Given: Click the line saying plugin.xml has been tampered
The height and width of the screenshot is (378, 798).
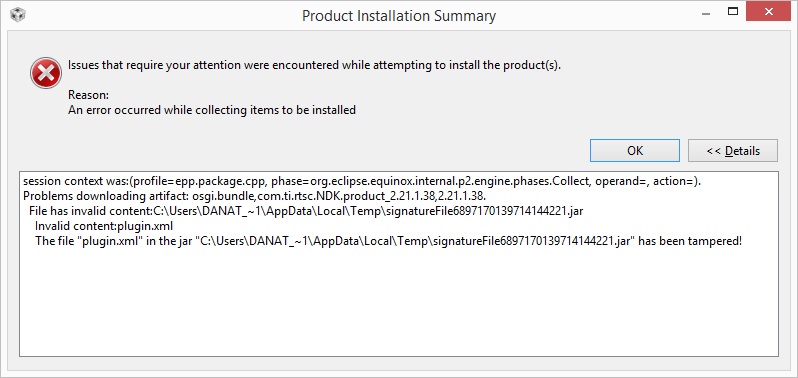Looking at the screenshot, I should click(388, 241).
